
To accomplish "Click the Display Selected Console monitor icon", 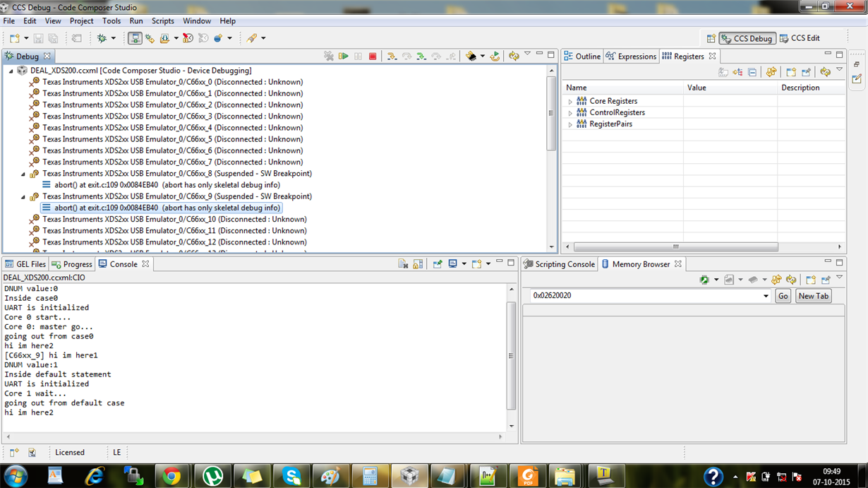I will coord(453,263).
